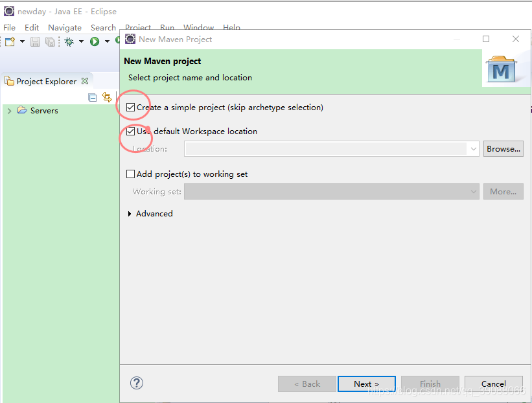Click the Save toolbar icon
The height and width of the screenshot is (403, 532).
tap(35, 41)
